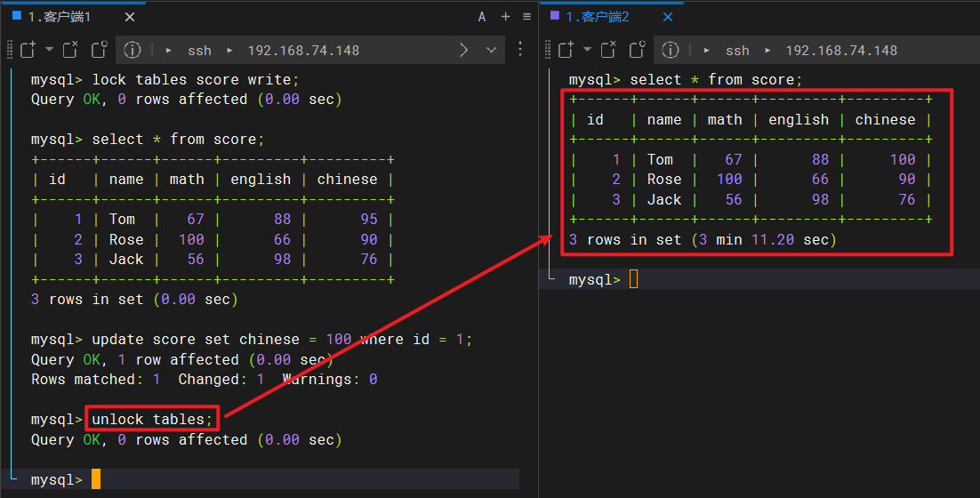The height and width of the screenshot is (498, 980).
Task: Click 'id' column header in 客户端1 table
Action: 57,180
